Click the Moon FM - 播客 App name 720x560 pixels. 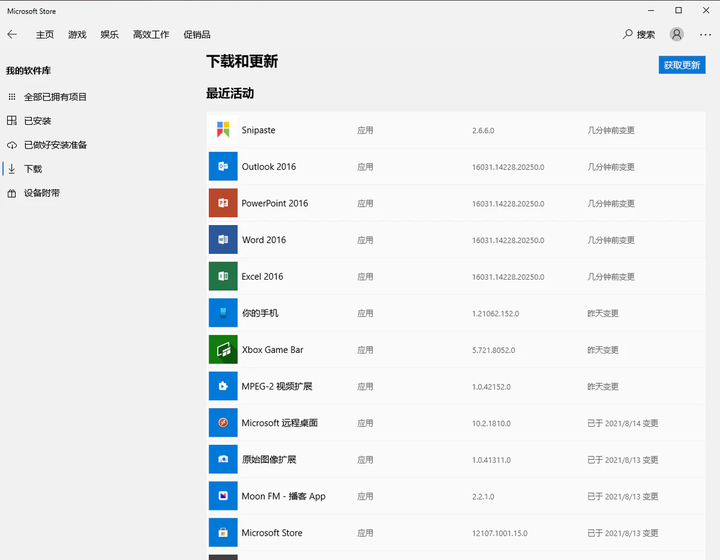pyautogui.click(x=283, y=496)
